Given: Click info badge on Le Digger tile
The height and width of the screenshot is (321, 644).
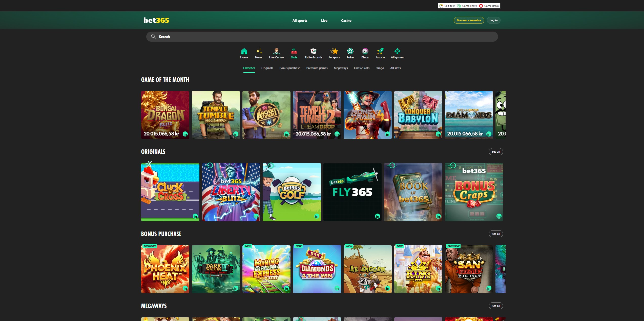Looking at the screenshot, I should tap(388, 288).
